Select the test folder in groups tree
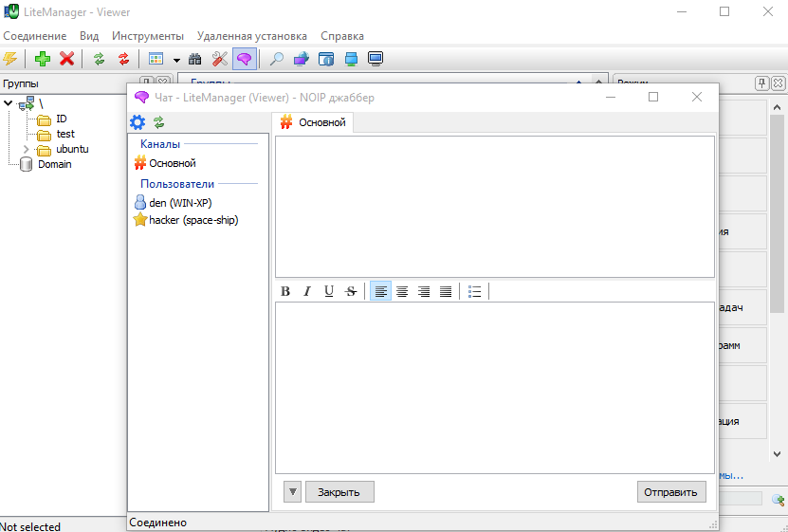 click(x=65, y=134)
